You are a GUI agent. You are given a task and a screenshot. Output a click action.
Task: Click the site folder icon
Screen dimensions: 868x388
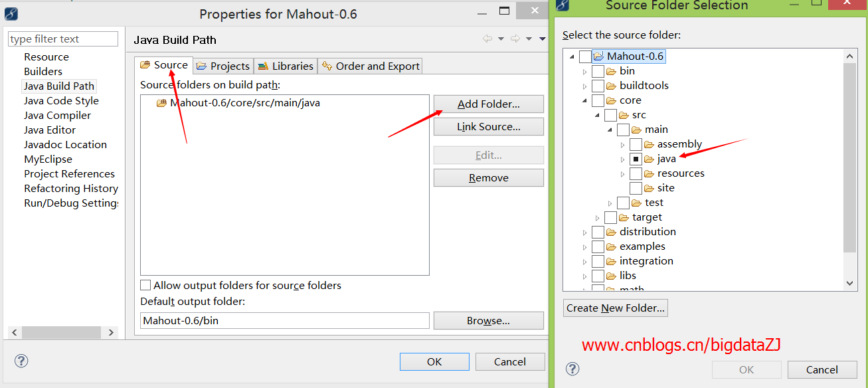click(x=649, y=188)
